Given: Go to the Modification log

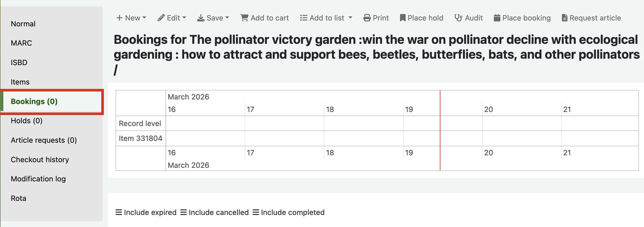Looking at the screenshot, I should 38,179.
